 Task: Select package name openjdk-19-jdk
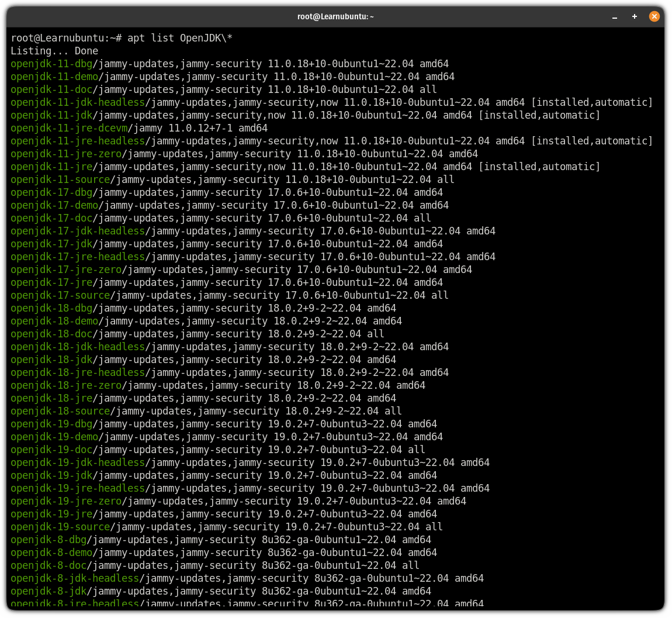51,475
